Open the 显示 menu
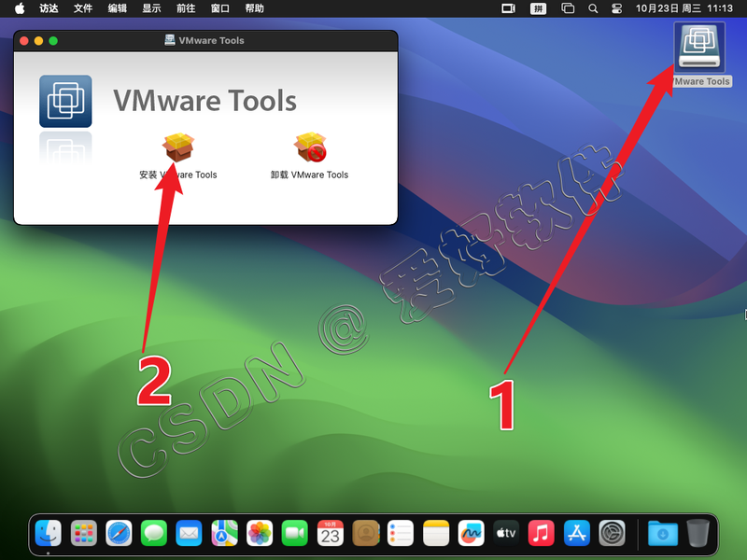The image size is (747, 560). [151, 8]
